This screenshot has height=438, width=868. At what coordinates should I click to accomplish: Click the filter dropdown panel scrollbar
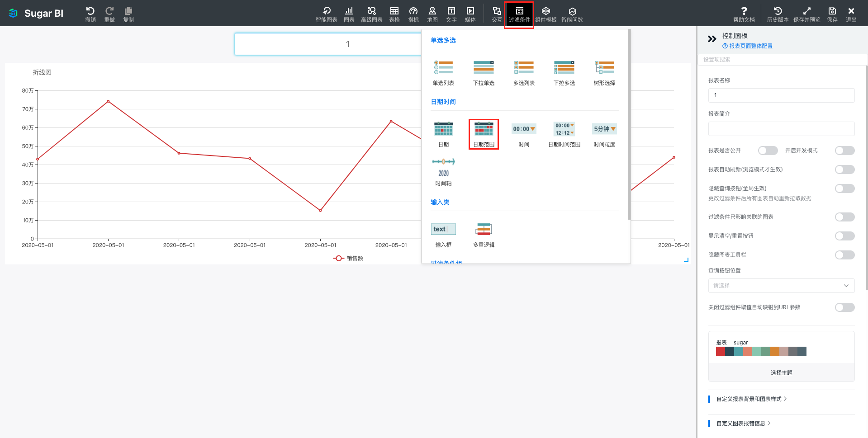(629, 125)
